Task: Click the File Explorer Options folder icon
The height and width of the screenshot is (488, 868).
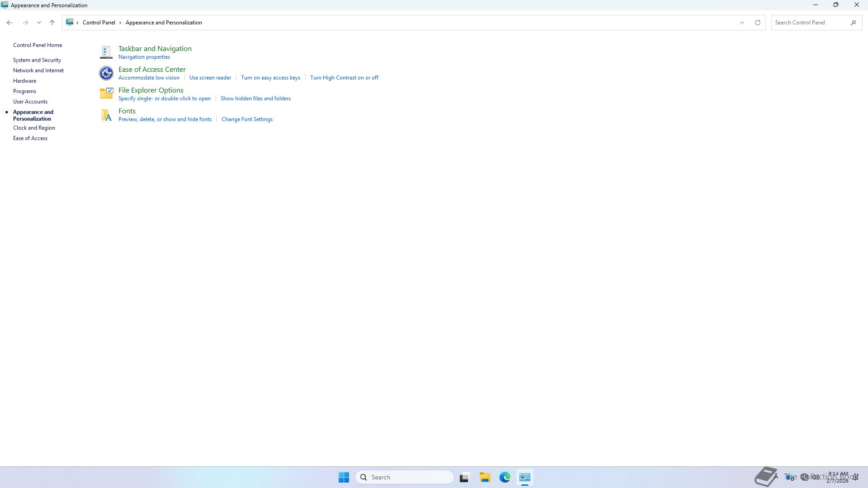Action: [106, 94]
